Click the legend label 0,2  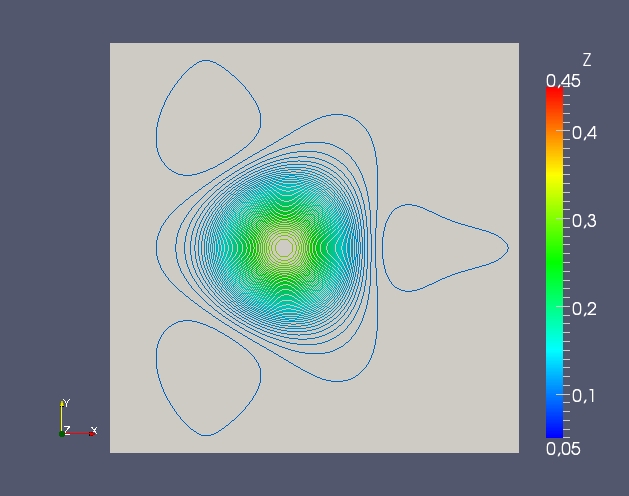pyautogui.click(x=584, y=309)
